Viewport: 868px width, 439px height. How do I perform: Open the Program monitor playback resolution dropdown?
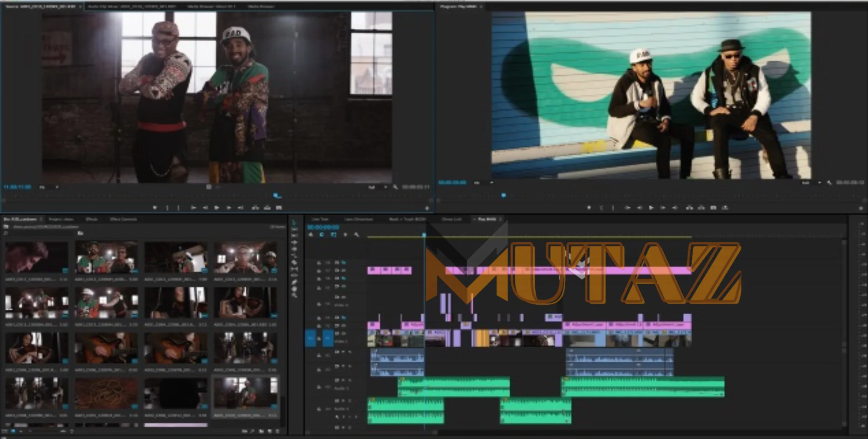pos(812,183)
